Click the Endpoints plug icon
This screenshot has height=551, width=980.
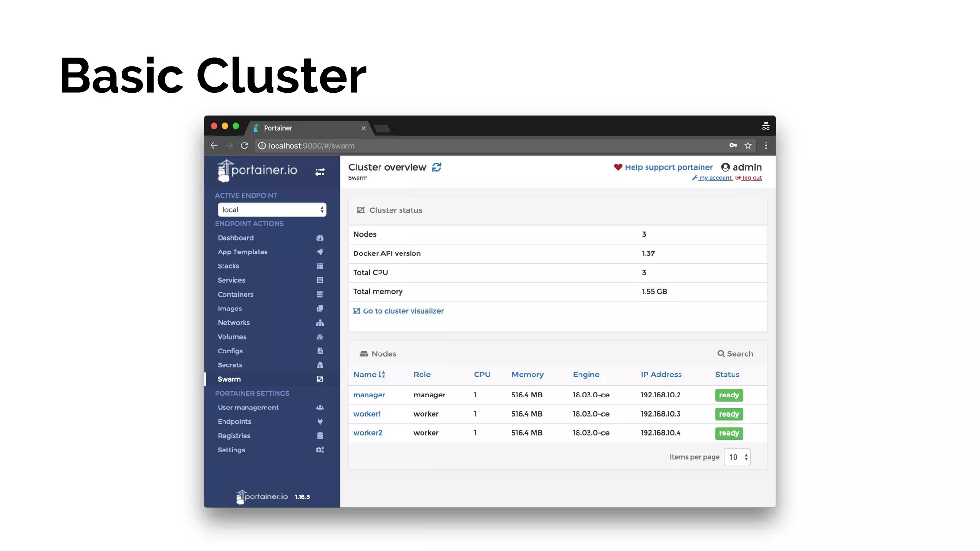[320, 421]
